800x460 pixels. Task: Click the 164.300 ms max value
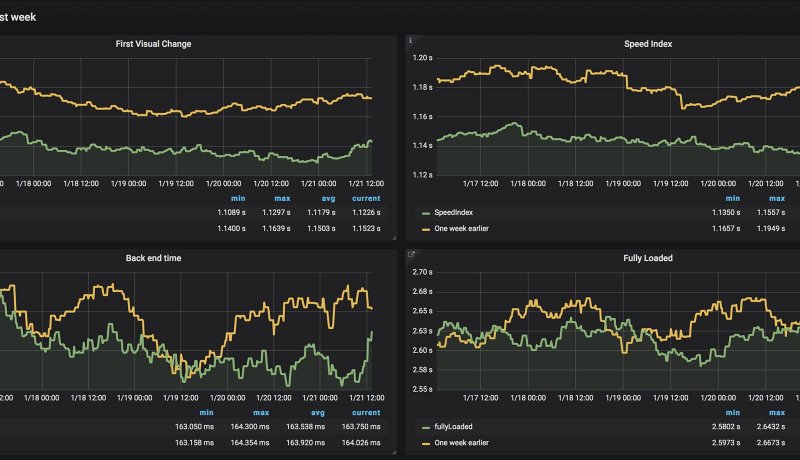(249, 427)
